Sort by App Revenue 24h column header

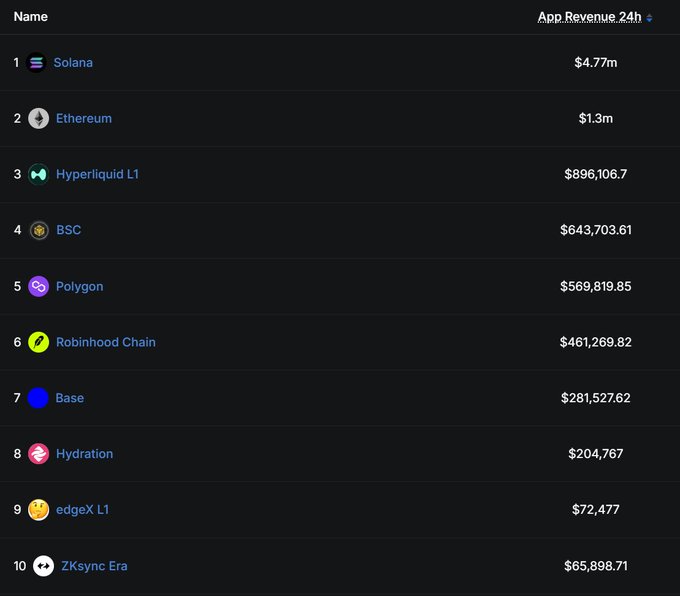click(x=589, y=17)
